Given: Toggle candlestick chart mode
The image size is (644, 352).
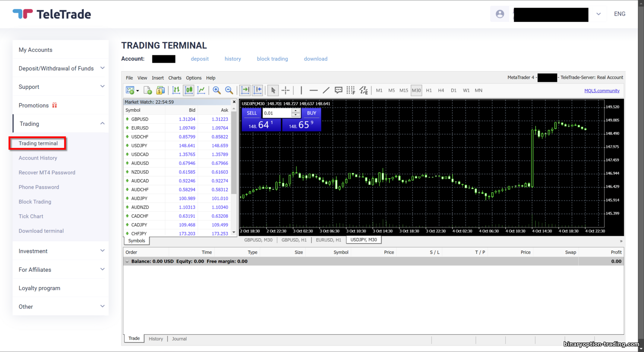Looking at the screenshot, I should tap(188, 90).
